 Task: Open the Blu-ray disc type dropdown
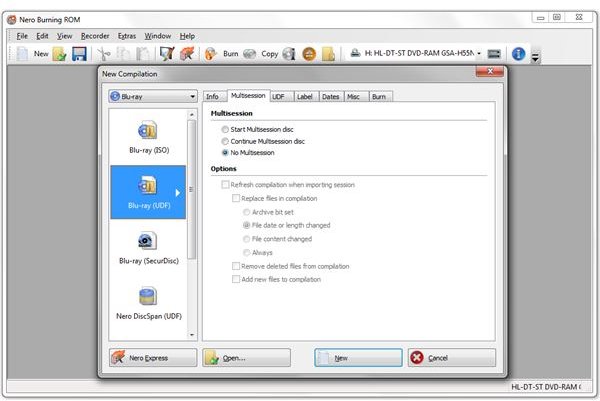(153, 96)
